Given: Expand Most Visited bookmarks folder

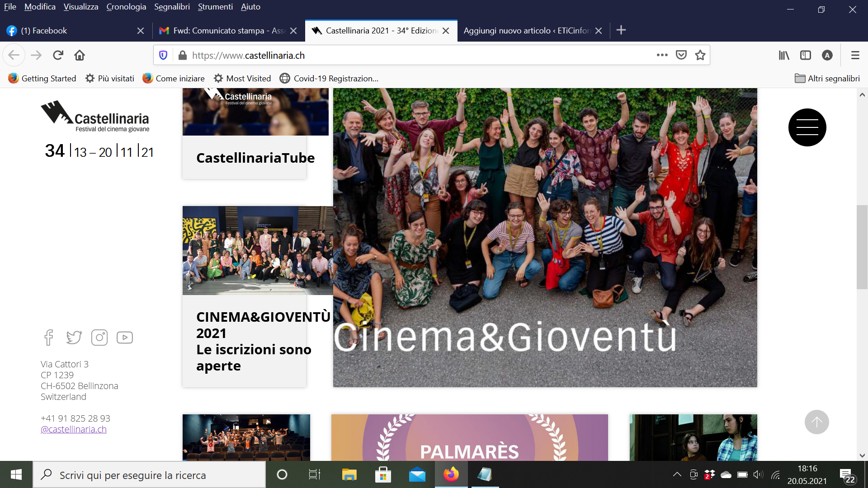Looking at the screenshot, I should point(242,78).
